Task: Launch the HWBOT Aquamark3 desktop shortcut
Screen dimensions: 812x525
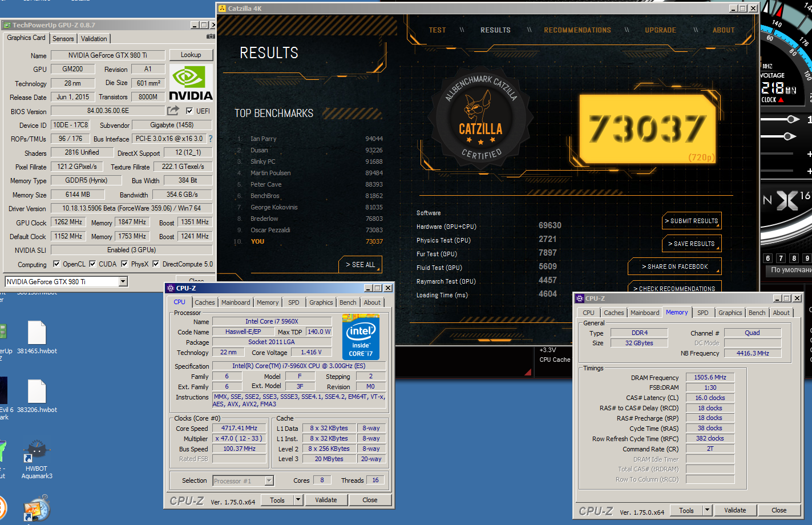Action: click(x=37, y=459)
